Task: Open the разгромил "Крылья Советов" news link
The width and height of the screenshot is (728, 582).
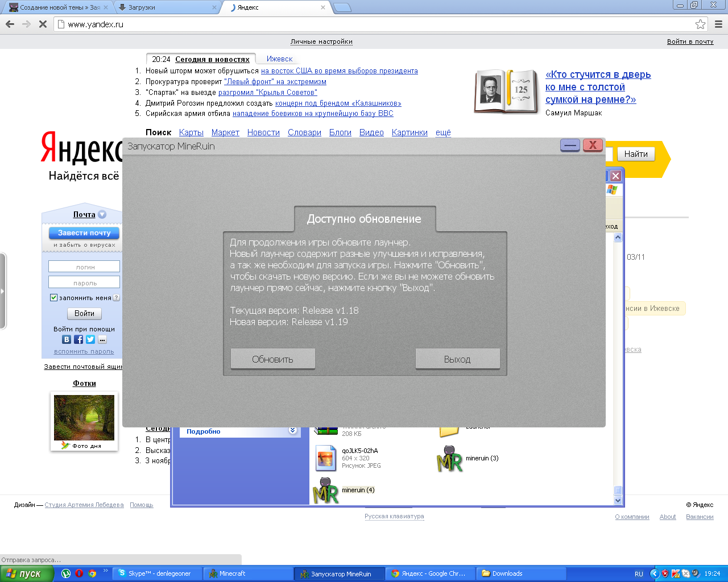Action: (268, 93)
